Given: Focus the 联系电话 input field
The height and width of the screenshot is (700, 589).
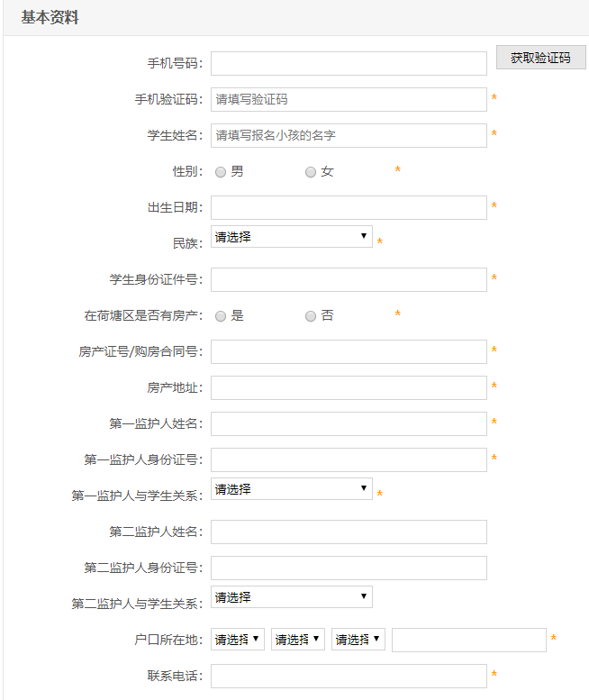Looking at the screenshot, I should [349, 676].
